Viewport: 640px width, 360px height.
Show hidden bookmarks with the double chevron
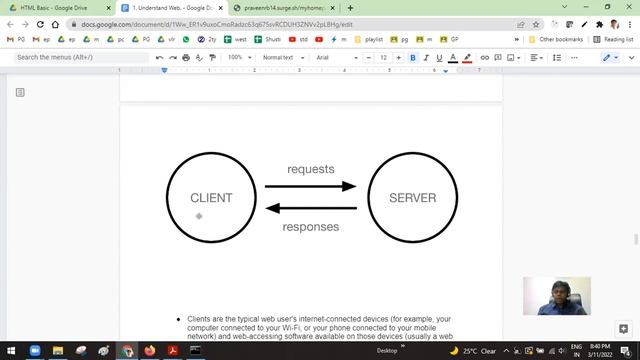(516, 39)
